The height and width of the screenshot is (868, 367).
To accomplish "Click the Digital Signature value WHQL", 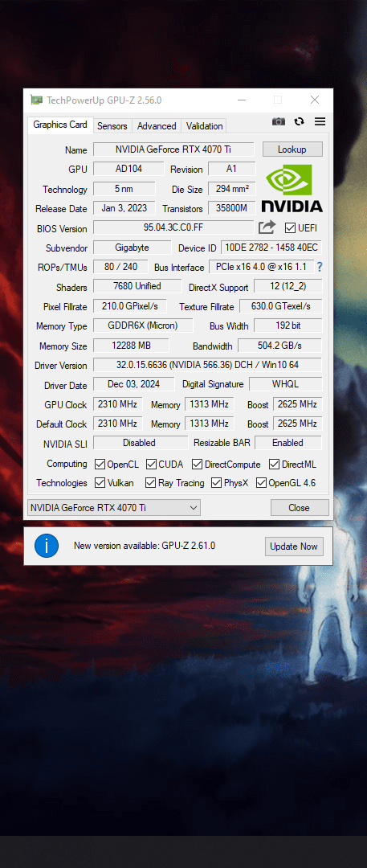I will click(286, 383).
